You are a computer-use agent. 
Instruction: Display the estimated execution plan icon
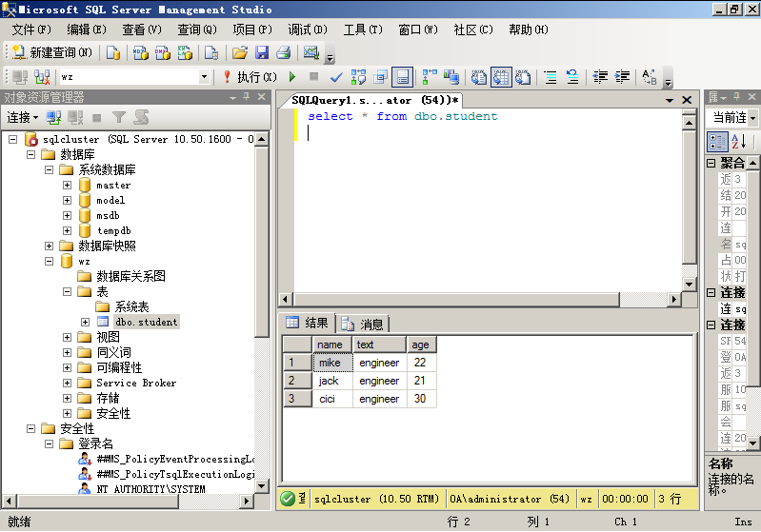pyautogui.click(x=358, y=77)
